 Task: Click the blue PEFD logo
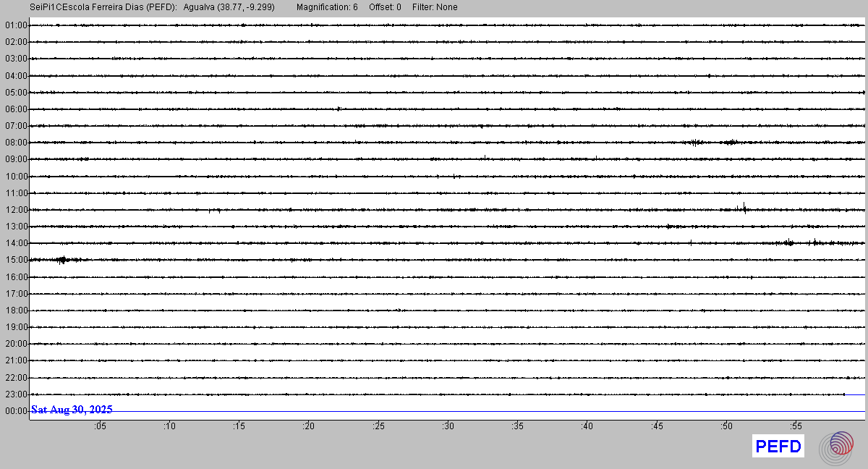778,447
